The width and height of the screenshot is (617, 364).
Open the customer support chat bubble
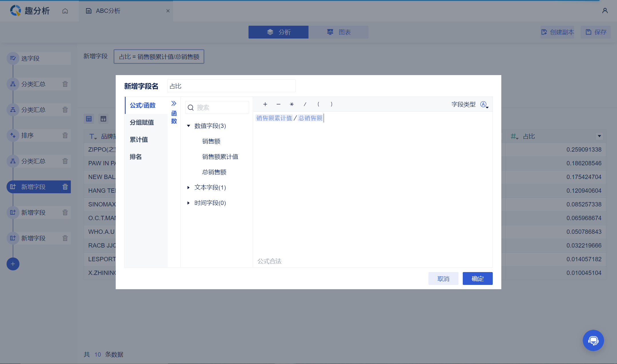pyautogui.click(x=593, y=340)
